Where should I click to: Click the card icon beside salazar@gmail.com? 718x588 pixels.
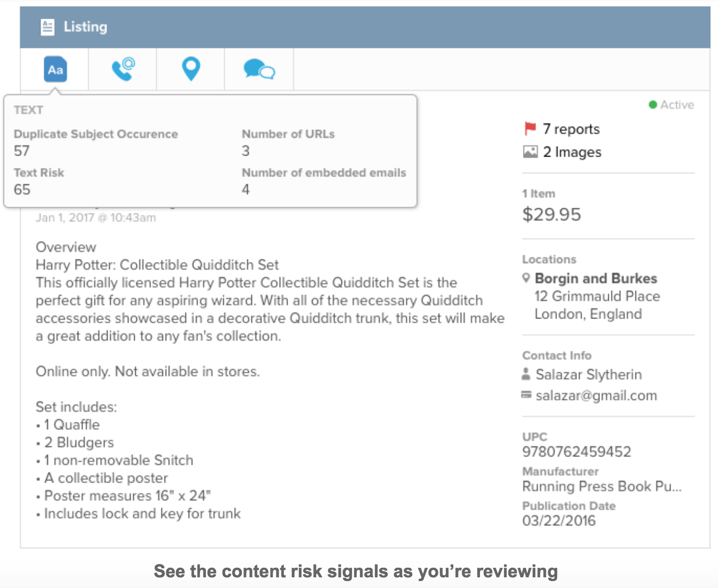click(526, 395)
